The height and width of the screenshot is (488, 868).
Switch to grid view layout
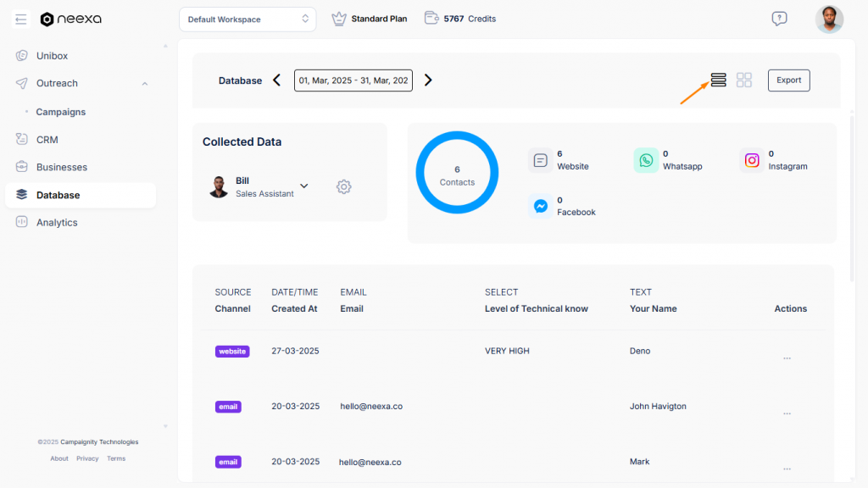[x=744, y=80]
